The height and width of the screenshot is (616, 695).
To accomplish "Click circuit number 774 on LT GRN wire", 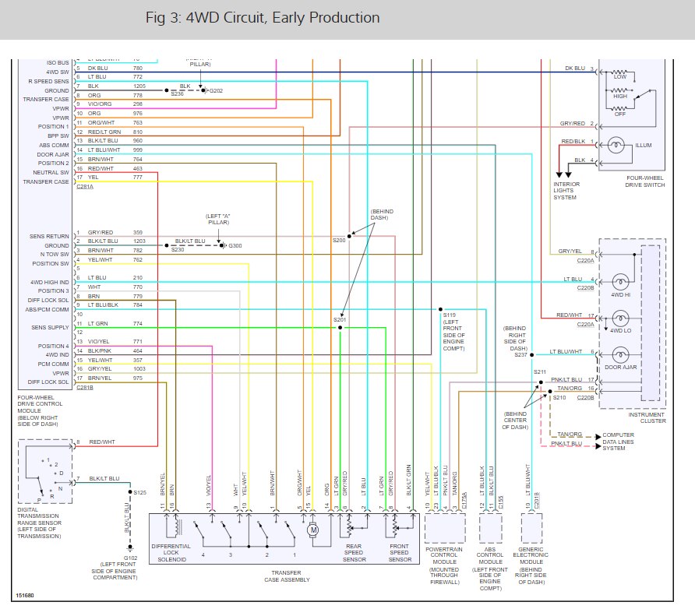I will coord(137,323).
